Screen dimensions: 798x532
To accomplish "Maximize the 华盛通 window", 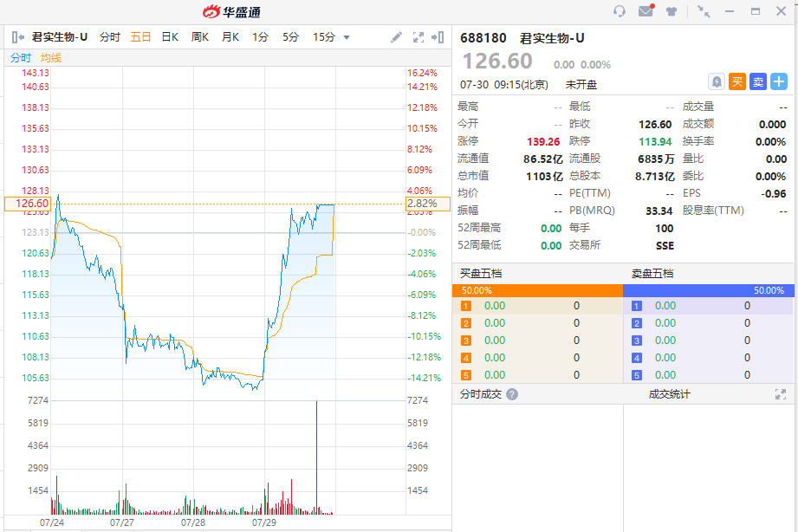I will (x=756, y=11).
